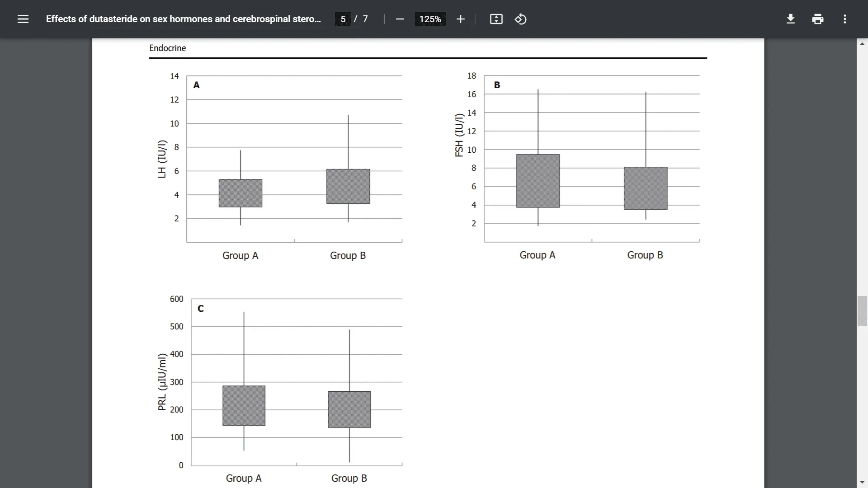Click the Group A box in LH chart
This screenshot has height=488, width=868.
pyautogui.click(x=241, y=193)
